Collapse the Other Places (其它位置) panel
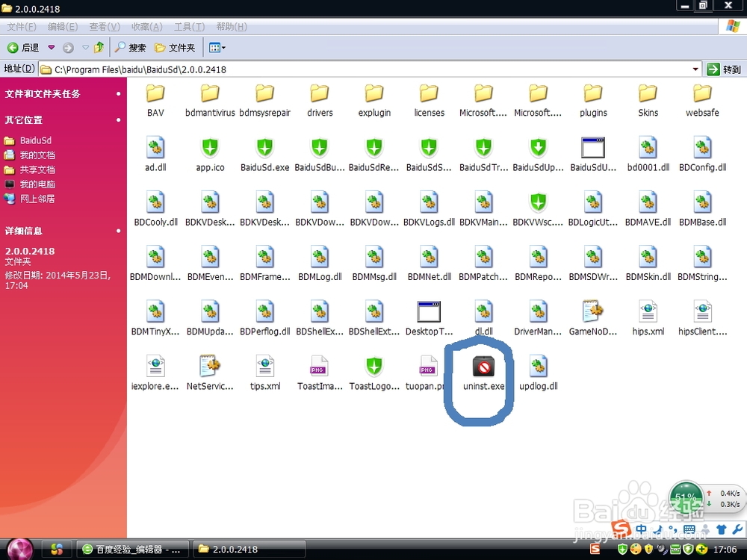This screenshot has width=747, height=560. pos(118,120)
